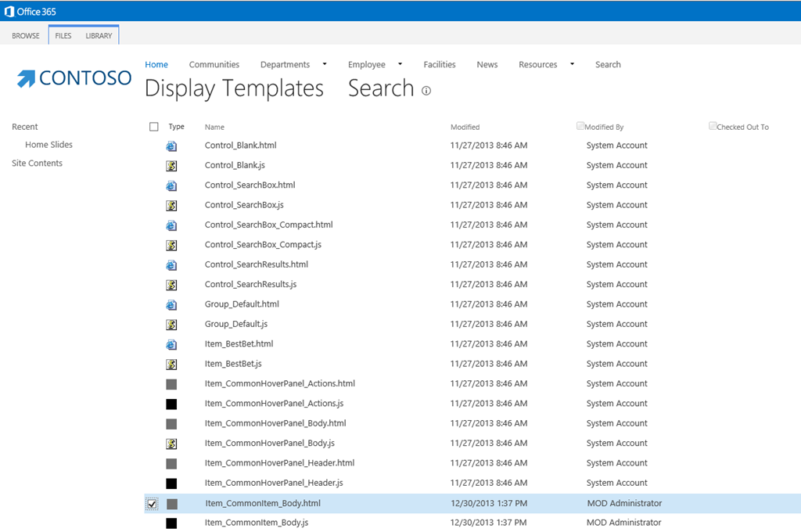This screenshot has width=801, height=532.
Task: Toggle the select-all checkbox in list header
Action: click(x=154, y=127)
